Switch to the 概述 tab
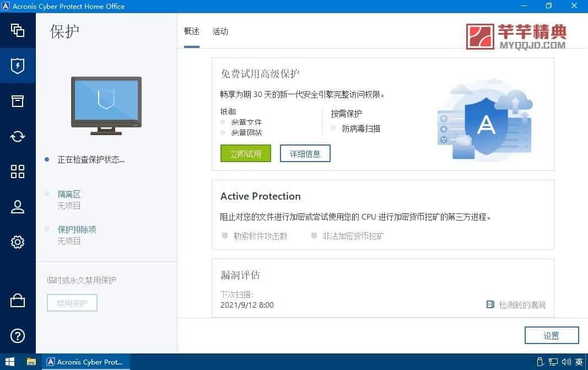 tap(192, 31)
